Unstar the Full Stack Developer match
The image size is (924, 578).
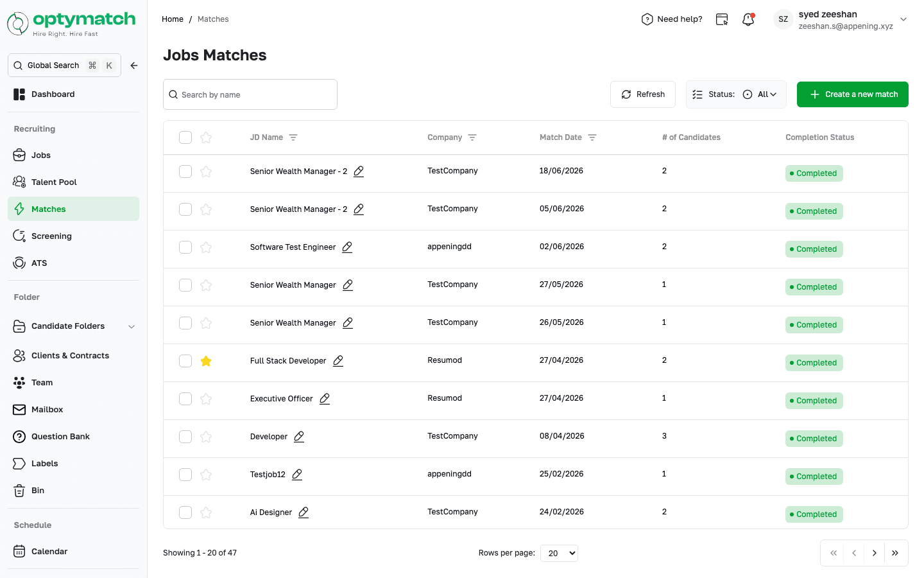(206, 361)
